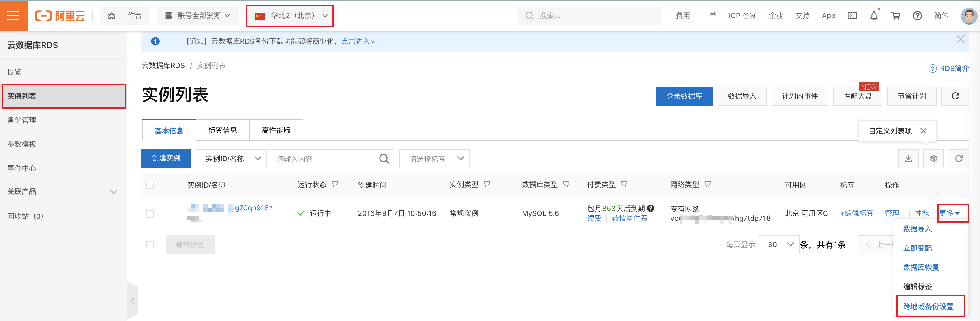Open the ICP 备案 menu
Image resolution: width=980 pixels, height=321 pixels.
742,16
